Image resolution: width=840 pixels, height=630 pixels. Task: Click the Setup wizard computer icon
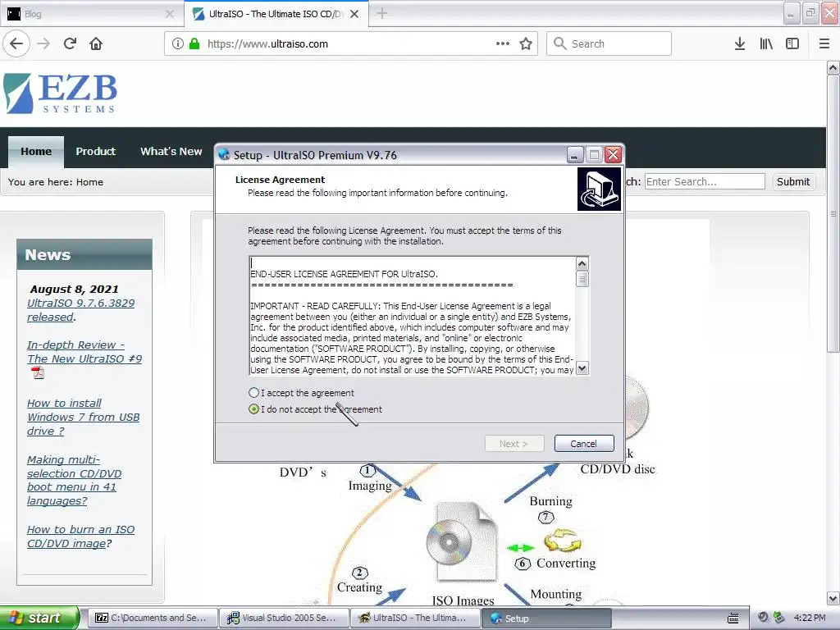point(600,189)
